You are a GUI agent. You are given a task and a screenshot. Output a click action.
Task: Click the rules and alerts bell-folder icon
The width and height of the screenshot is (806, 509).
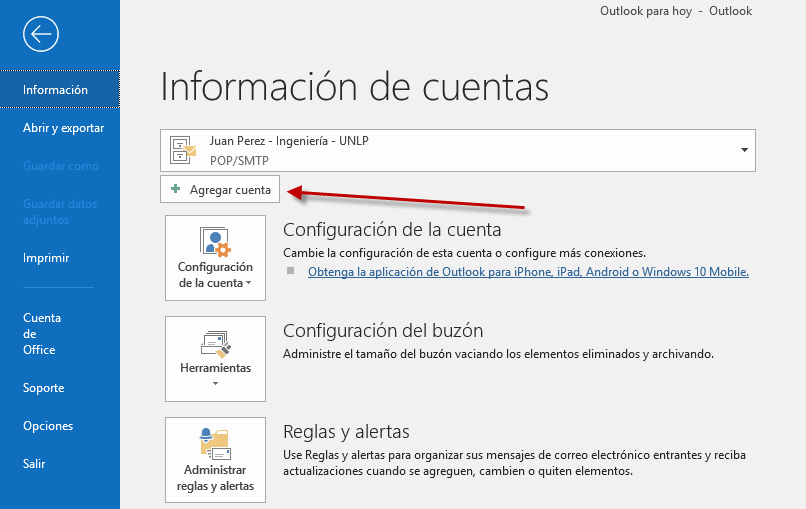point(215,444)
